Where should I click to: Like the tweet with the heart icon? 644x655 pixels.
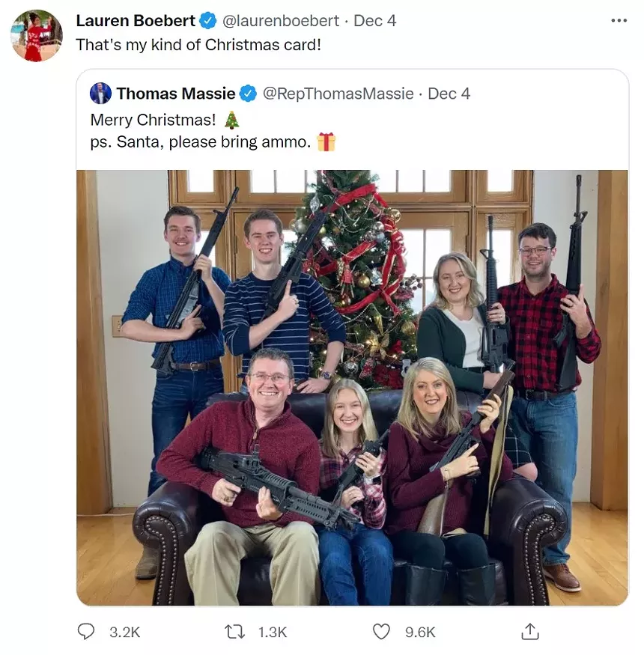point(381,631)
